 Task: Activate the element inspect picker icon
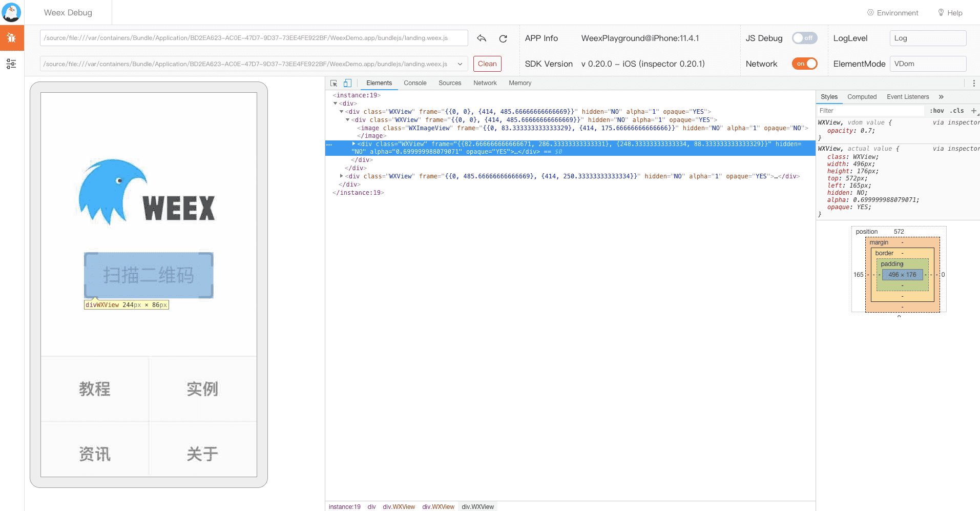(x=334, y=83)
